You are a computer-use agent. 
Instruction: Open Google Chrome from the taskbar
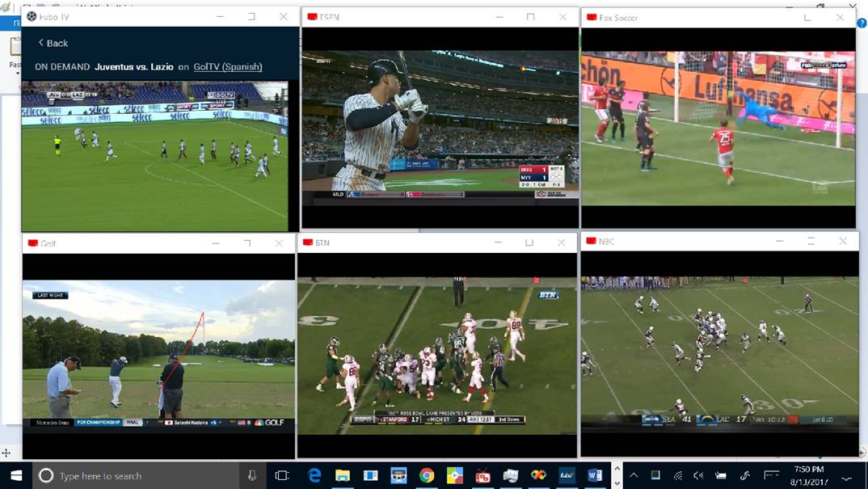coord(426,476)
